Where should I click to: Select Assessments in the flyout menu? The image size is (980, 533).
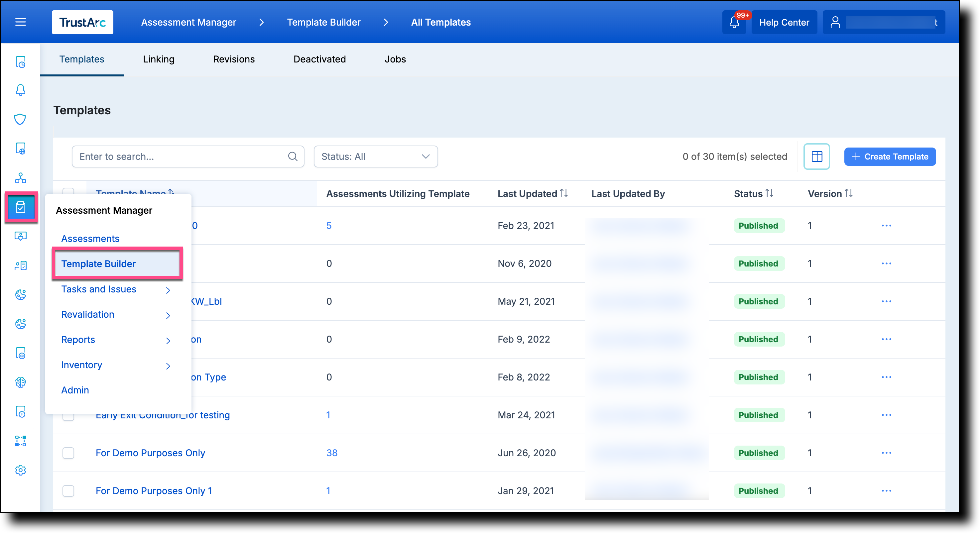coord(90,239)
